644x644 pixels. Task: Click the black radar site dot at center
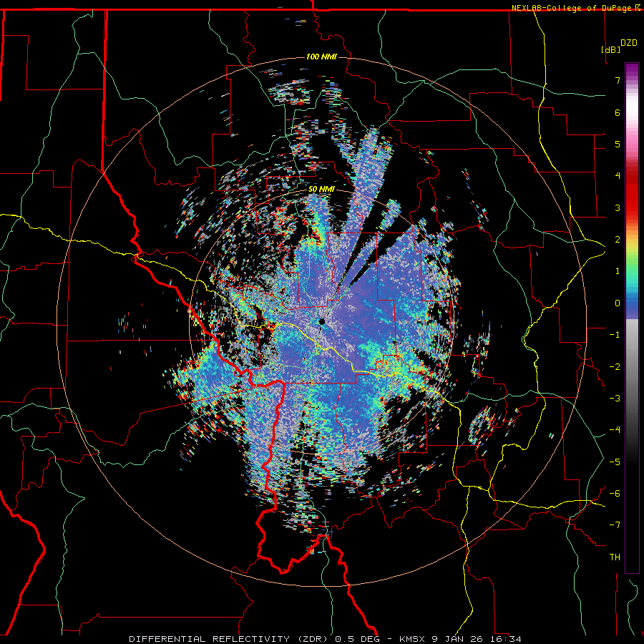322,321
